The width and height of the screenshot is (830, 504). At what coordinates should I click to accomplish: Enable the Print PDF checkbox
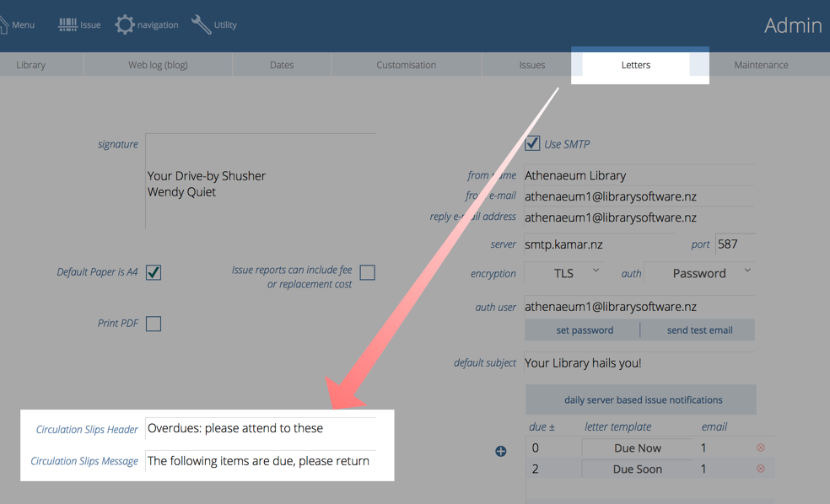click(154, 324)
